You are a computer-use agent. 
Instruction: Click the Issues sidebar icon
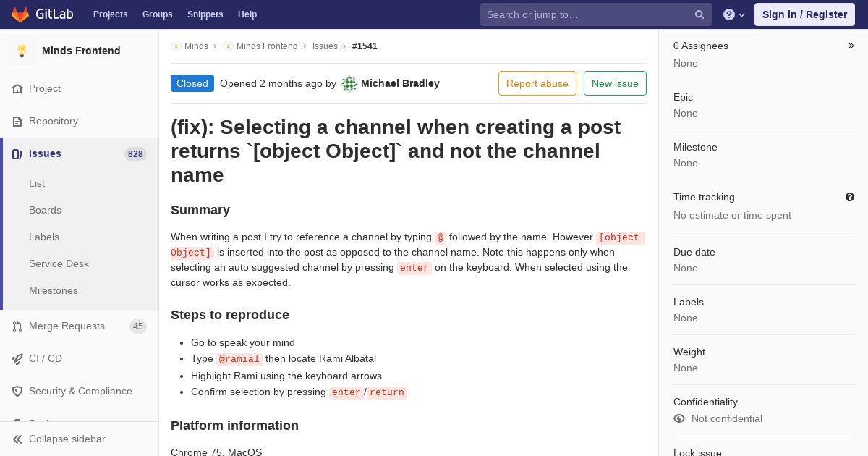coord(17,154)
